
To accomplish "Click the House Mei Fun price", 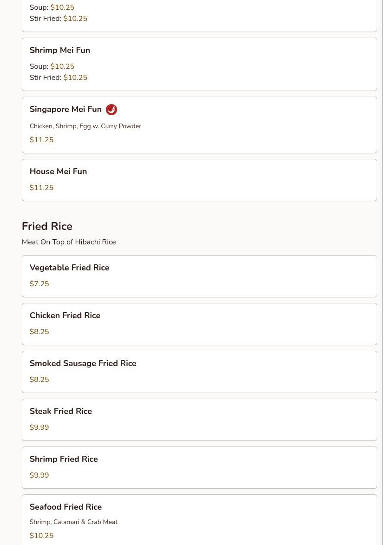I will [41, 188].
